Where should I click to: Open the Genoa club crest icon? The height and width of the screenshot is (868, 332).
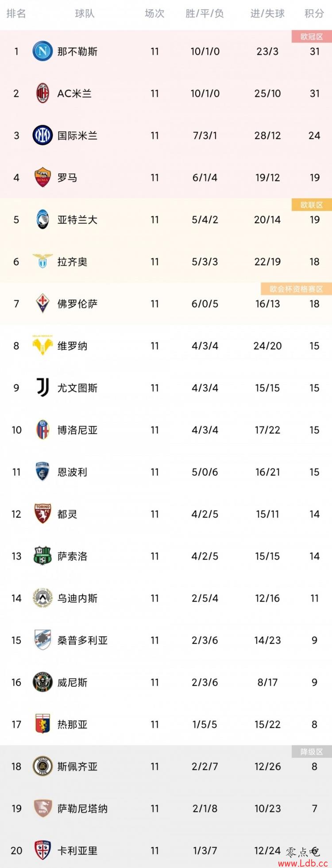click(x=42, y=724)
